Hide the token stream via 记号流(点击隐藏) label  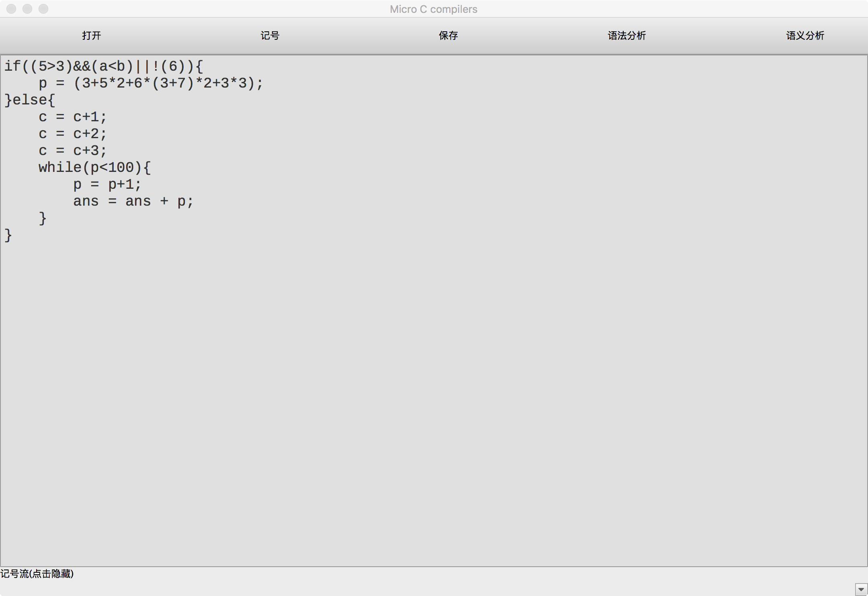[x=37, y=574]
